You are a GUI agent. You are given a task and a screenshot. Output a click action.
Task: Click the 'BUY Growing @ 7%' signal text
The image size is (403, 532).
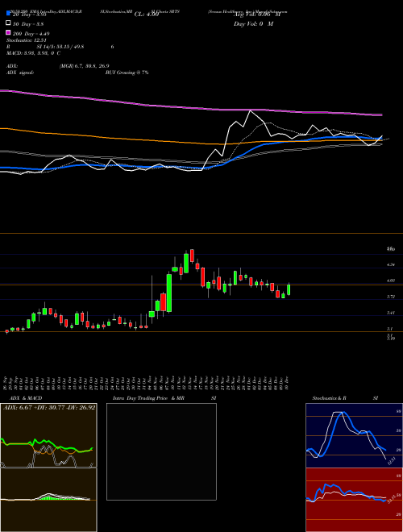(x=127, y=73)
